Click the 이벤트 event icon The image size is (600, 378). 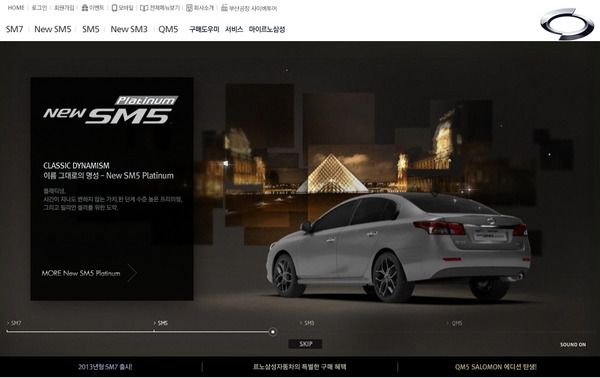pos(85,8)
